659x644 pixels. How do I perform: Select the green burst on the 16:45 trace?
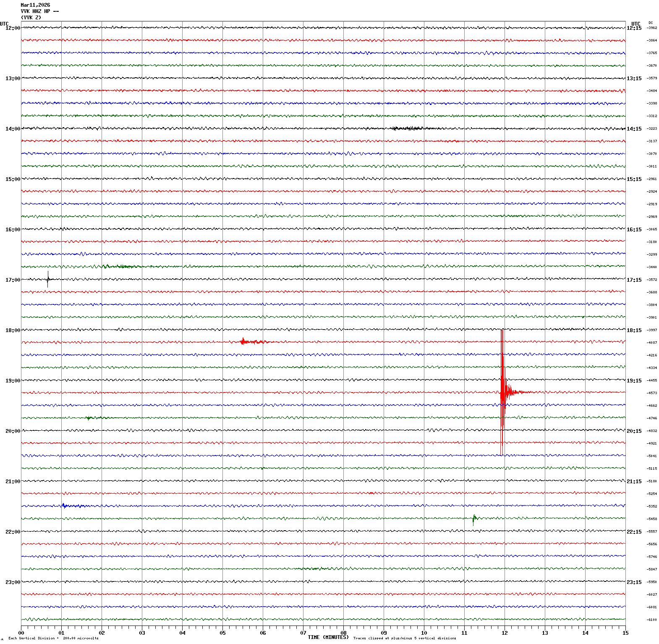[x=120, y=266]
